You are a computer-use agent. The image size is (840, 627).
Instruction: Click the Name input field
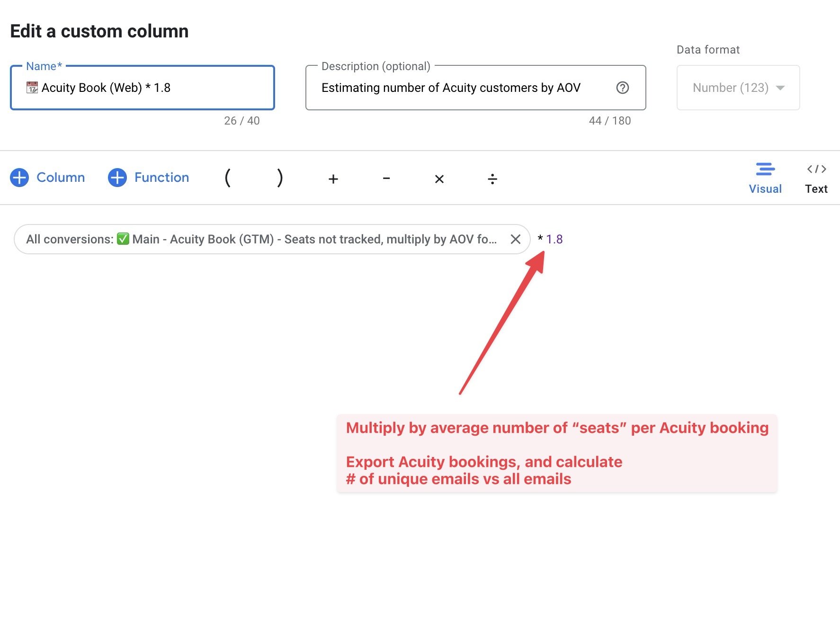142,88
